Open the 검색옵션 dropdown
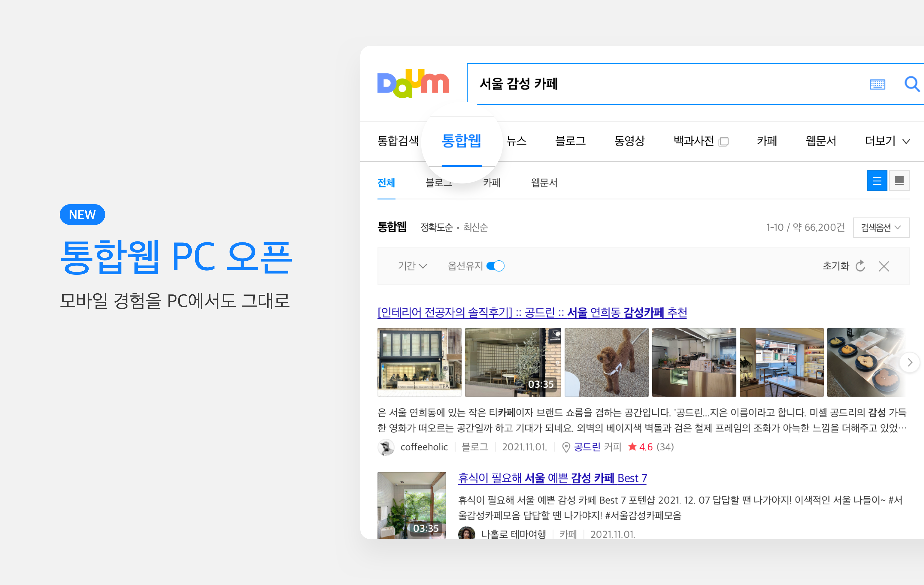Screen dimensions: 924x585 [x=881, y=227]
